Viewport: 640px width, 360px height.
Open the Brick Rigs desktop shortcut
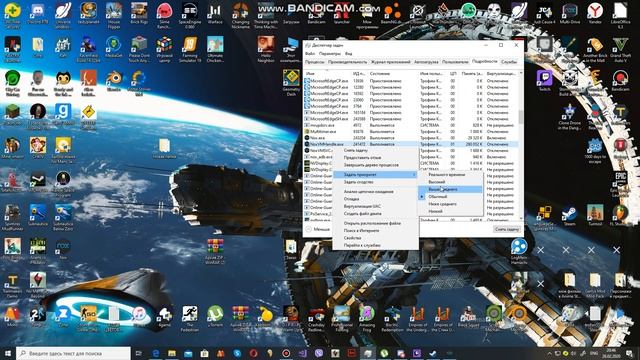tap(139, 13)
